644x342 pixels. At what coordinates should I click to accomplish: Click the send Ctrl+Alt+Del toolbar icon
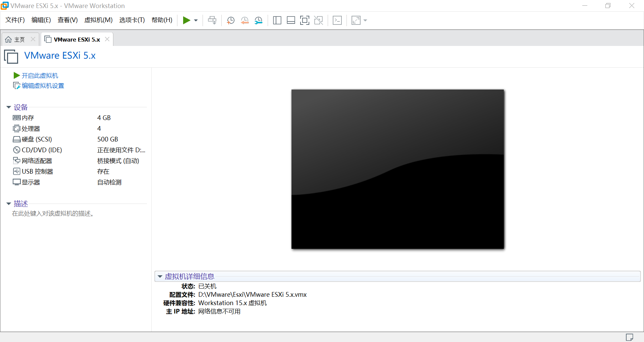(x=212, y=20)
